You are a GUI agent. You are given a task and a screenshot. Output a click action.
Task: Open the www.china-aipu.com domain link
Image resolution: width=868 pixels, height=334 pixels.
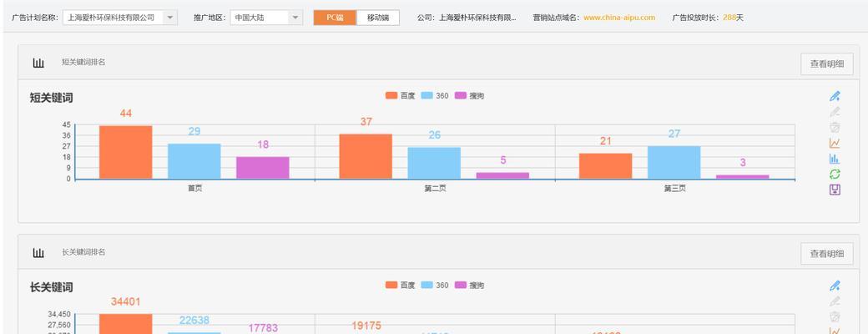619,18
